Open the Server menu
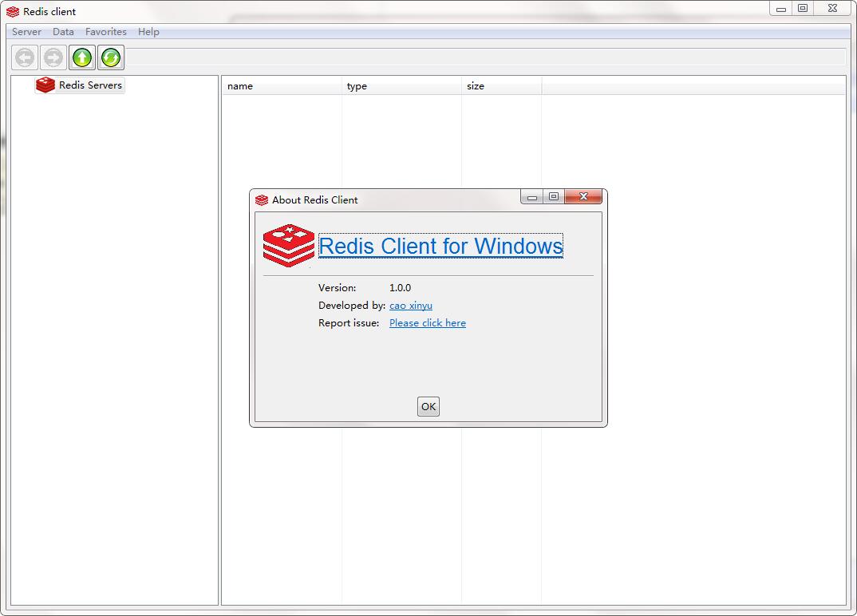The image size is (857, 616). click(x=27, y=32)
